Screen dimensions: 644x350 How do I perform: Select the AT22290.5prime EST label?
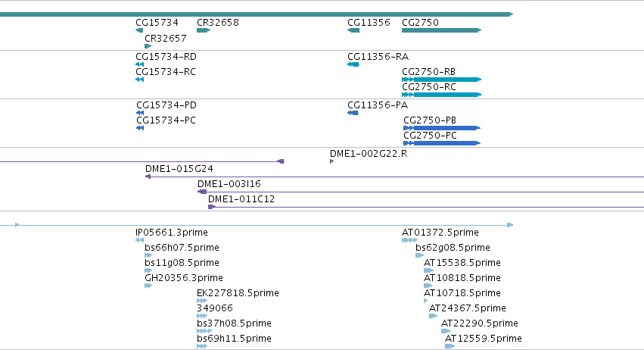click(480, 323)
